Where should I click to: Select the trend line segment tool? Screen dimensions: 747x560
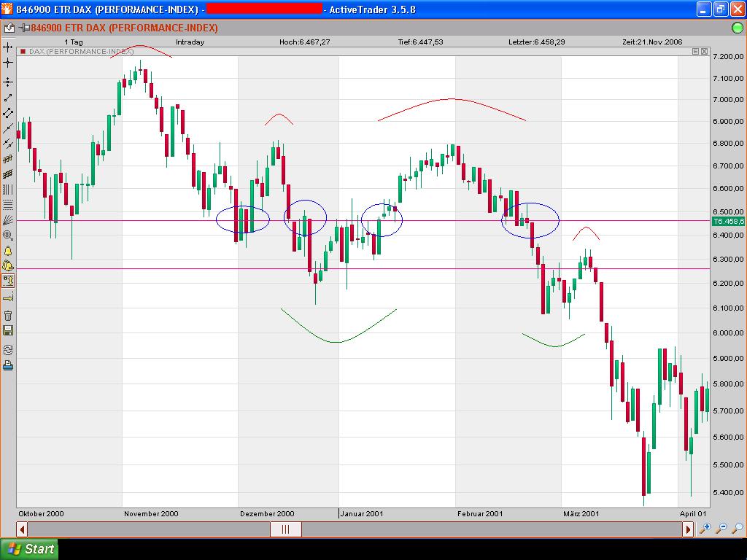(x=7, y=98)
